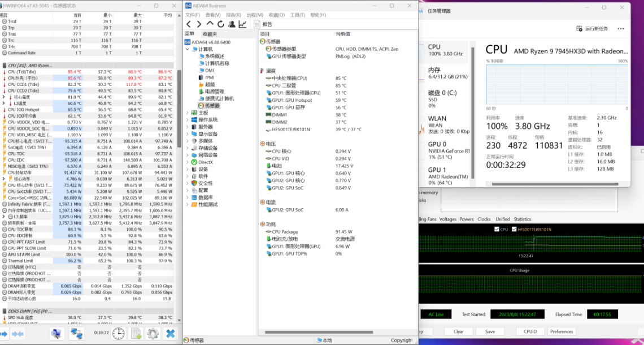The image size is (644, 345).
Task: Expand the 多媒体 tree node
Action: coord(188,141)
